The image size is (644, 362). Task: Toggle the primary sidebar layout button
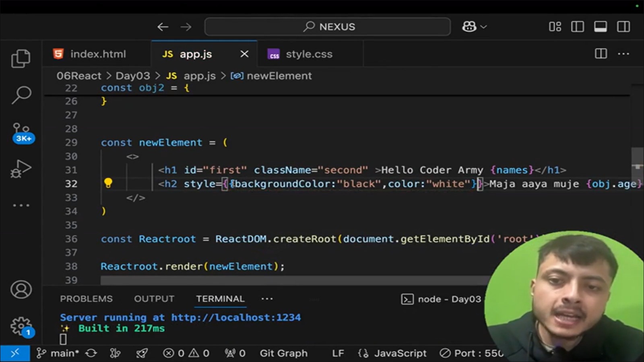pos(577,27)
